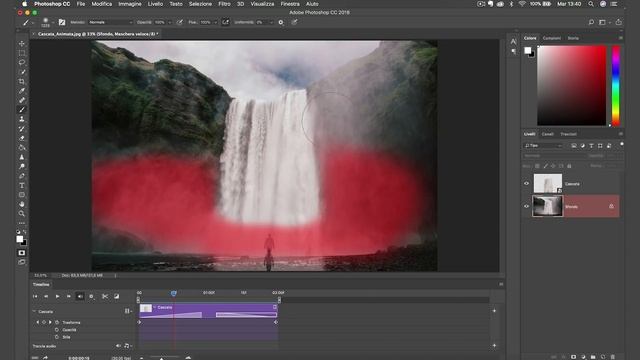Screen dimensions: 640x360
Task: Click the hue spectrum slider
Action: 616,85
